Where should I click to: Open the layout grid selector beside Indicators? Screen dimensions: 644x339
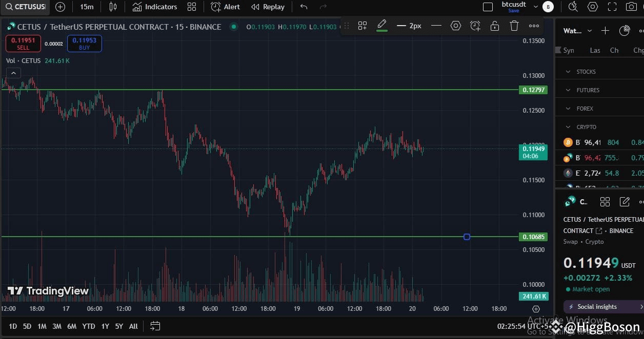(192, 7)
